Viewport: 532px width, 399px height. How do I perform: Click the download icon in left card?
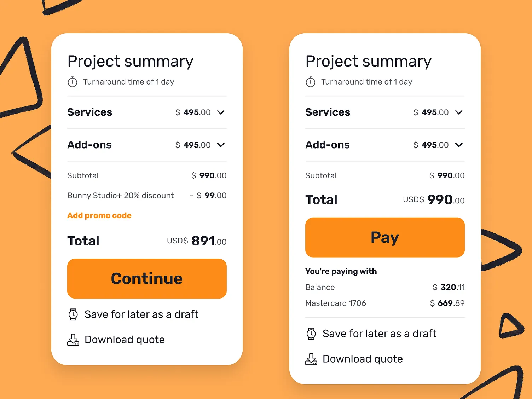[73, 340]
